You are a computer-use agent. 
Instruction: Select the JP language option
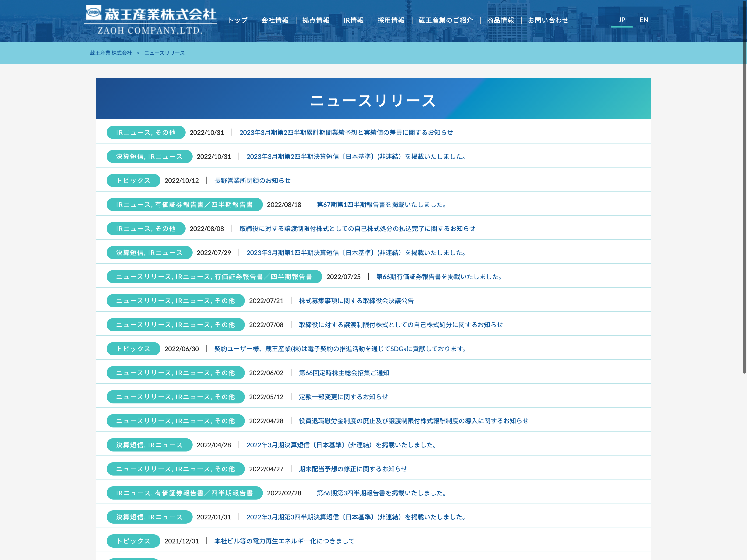pyautogui.click(x=621, y=20)
